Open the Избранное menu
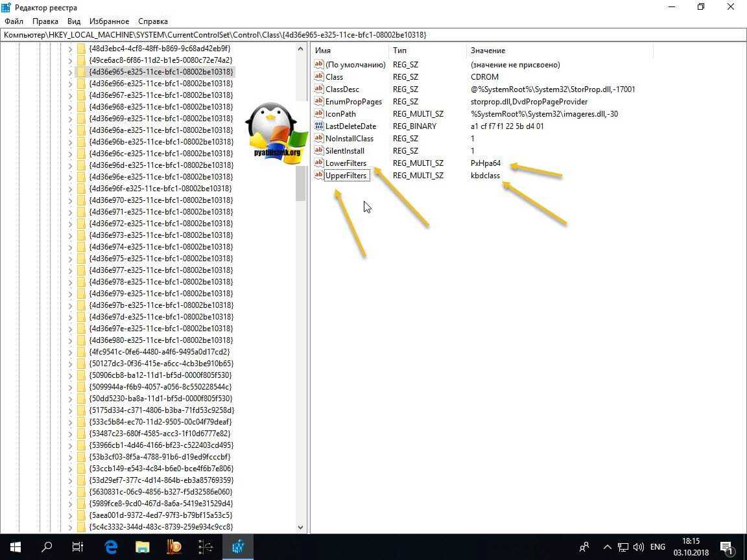747x560 pixels. (109, 21)
